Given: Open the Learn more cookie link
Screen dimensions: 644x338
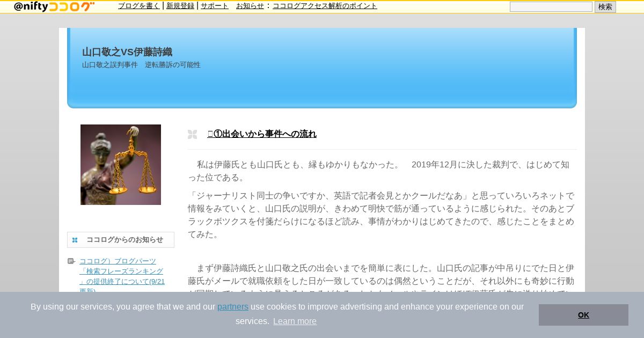Looking at the screenshot, I should tap(295, 321).
